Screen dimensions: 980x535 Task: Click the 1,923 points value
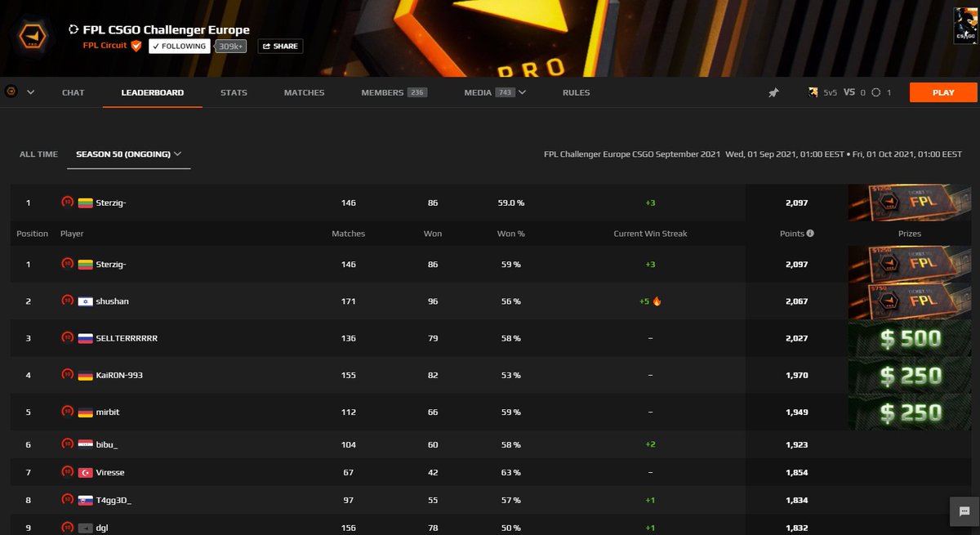[795, 444]
